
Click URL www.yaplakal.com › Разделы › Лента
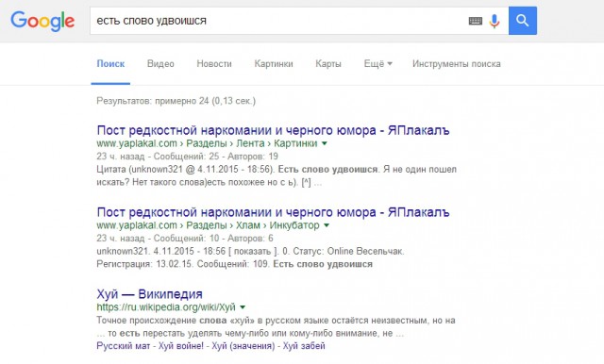(208, 143)
